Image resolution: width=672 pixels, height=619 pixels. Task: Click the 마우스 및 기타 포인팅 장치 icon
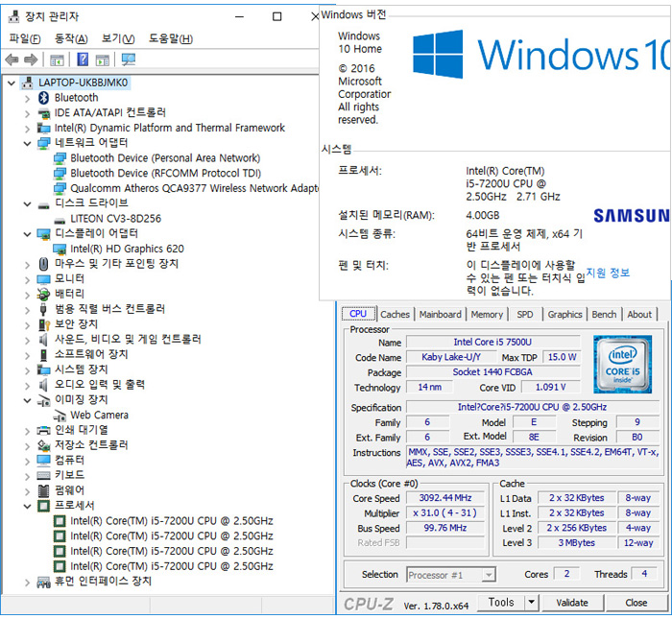click(x=43, y=264)
